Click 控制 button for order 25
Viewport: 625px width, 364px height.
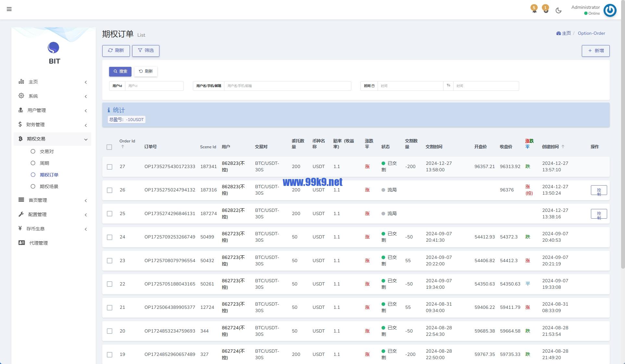click(599, 214)
